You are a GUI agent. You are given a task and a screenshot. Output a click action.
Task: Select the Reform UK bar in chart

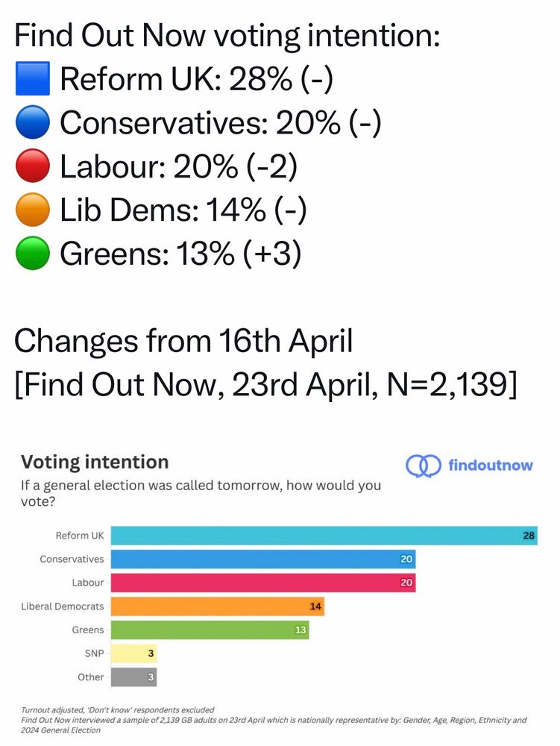point(324,535)
